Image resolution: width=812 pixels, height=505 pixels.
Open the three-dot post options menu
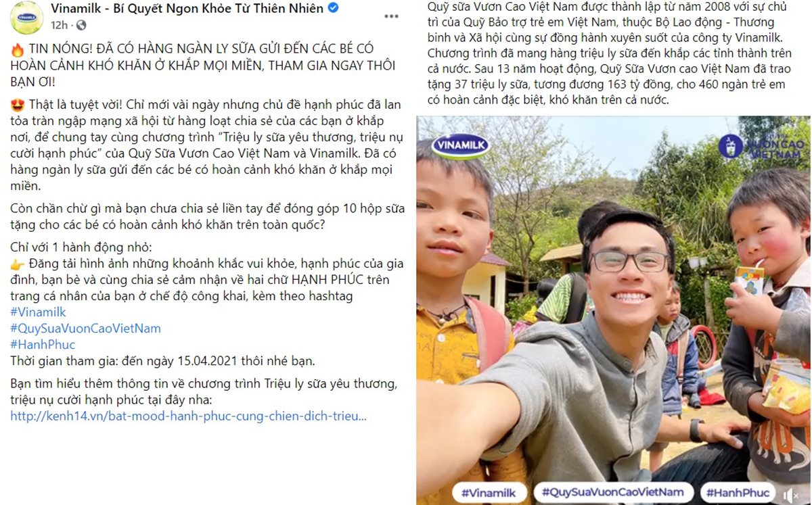coord(391,16)
